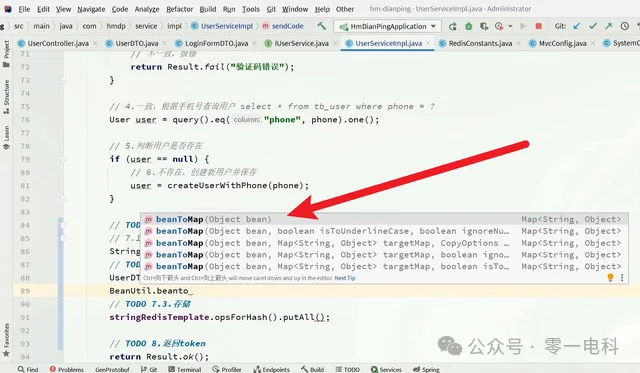640x373 pixels.
Task: Open the Build menu
Action: point(208,9)
